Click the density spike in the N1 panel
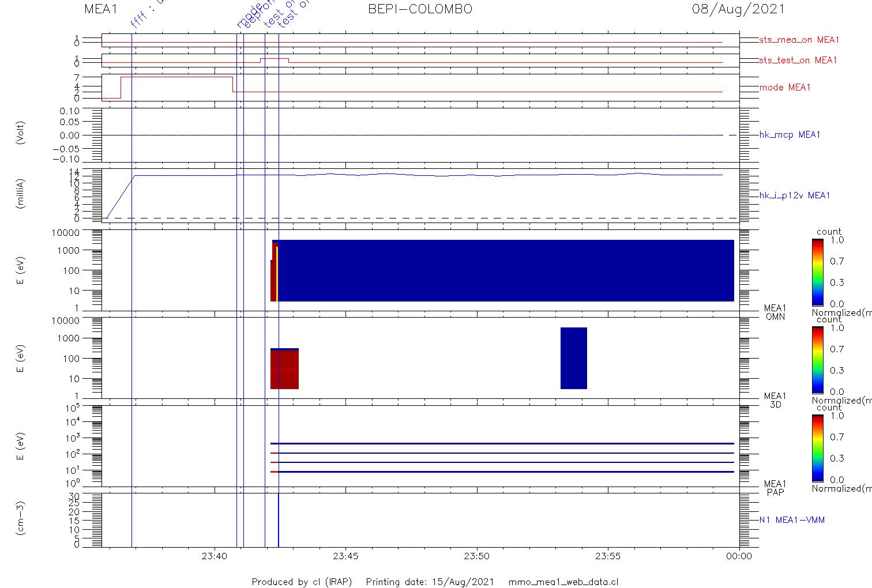The image size is (872, 588). [x=279, y=520]
